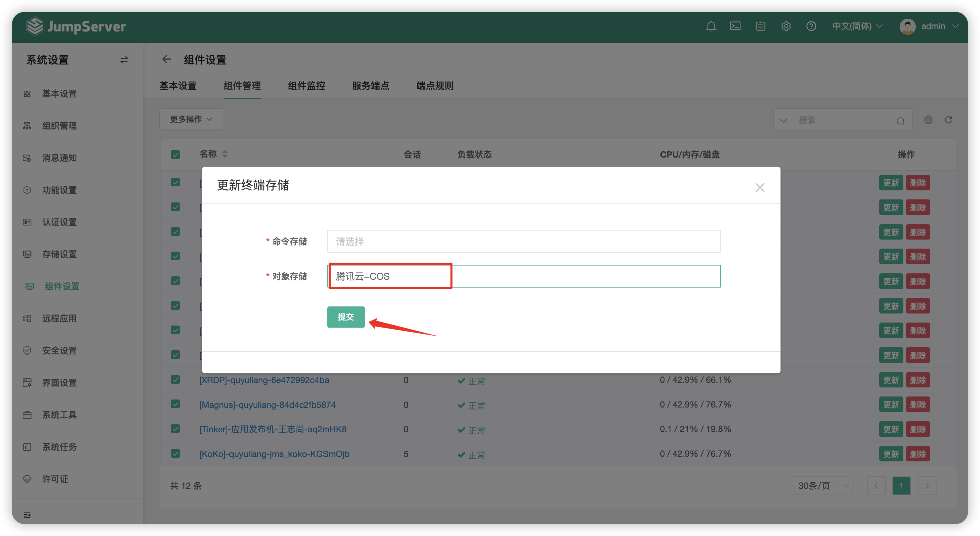Expand the 更多操作 dropdown
This screenshot has width=980, height=536.
pyautogui.click(x=191, y=119)
